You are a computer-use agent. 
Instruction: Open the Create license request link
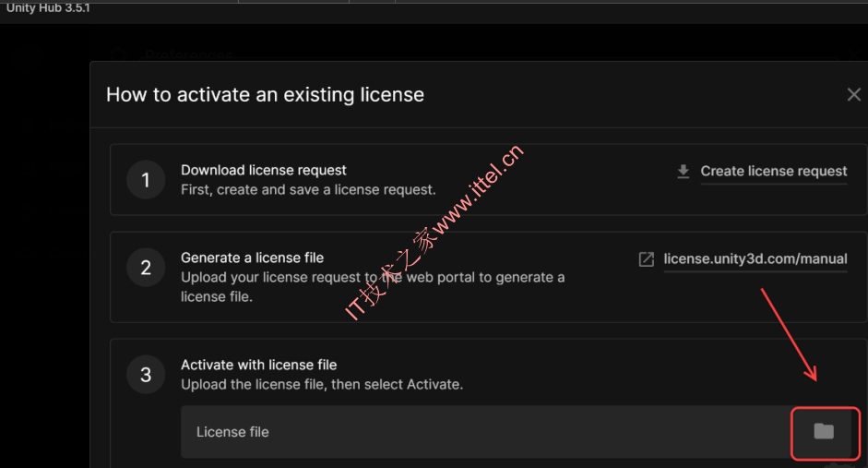point(773,171)
